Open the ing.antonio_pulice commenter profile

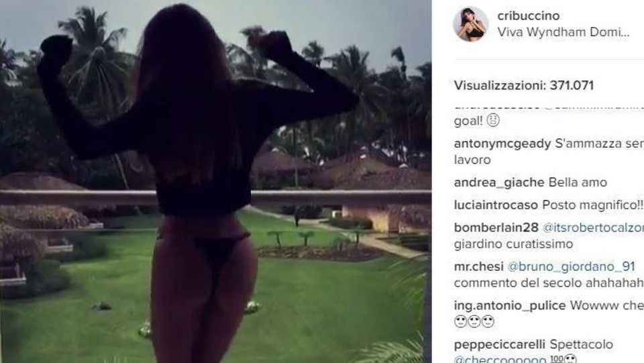(x=510, y=305)
